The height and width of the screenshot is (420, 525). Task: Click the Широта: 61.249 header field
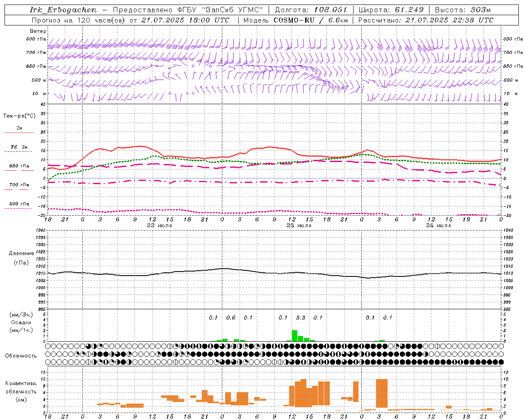tap(391, 10)
